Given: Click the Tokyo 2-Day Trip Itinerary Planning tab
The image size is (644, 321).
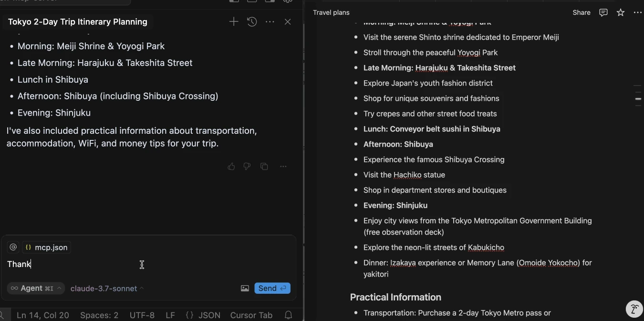Looking at the screenshot, I should tap(78, 21).
